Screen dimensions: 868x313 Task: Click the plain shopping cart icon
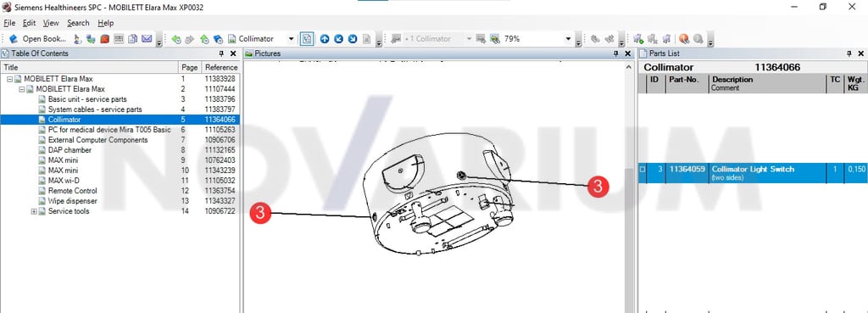(666, 39)
